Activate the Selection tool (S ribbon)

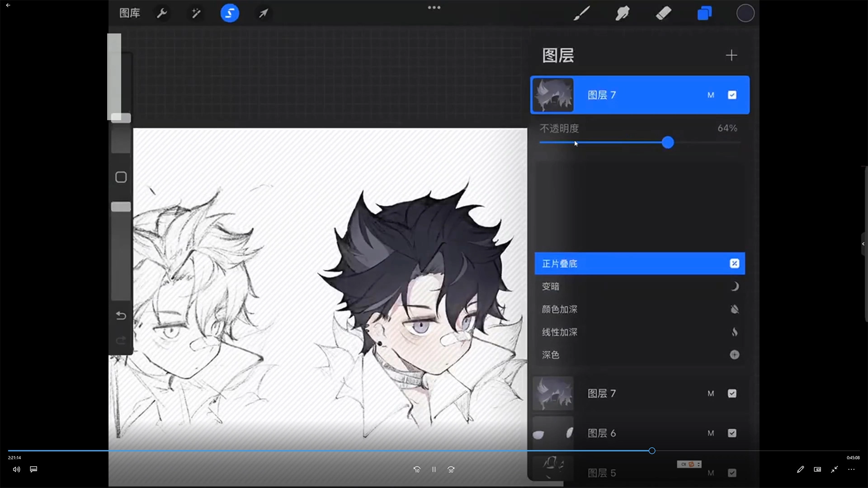230,13
